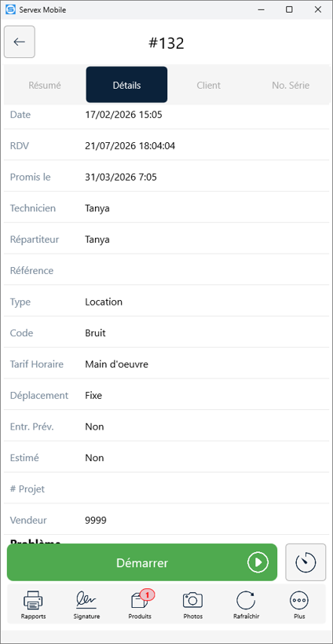Select the Type row showing Location
This screenshot has height=644, width=333.
click(x=166, y=302)
